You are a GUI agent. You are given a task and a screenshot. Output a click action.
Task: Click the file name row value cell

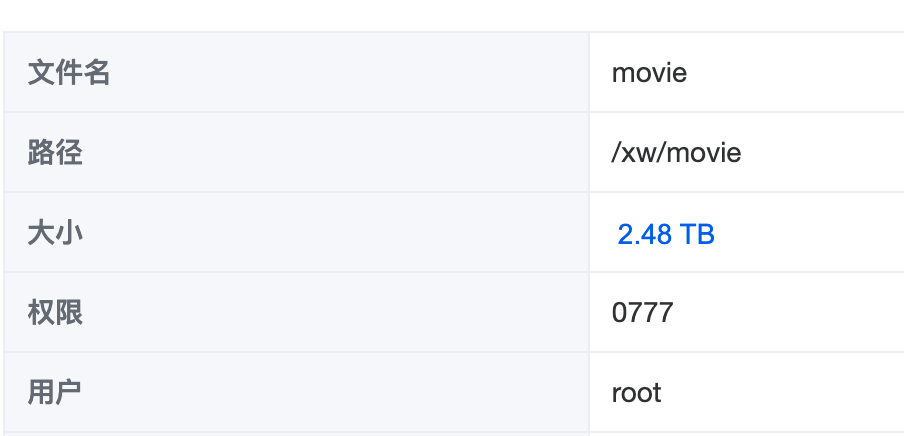[747, 72]
